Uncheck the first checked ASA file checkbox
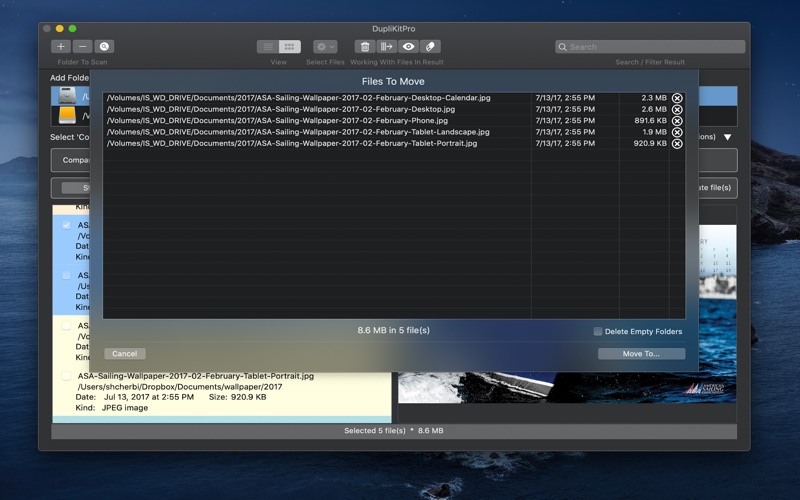This screenshot has height=500, width=800. [66, 224]
